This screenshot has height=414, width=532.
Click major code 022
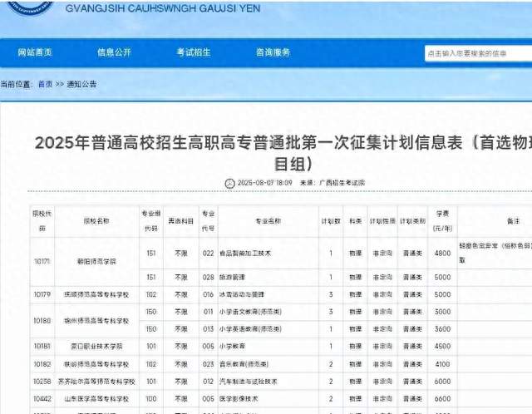[x=208, y=254]
